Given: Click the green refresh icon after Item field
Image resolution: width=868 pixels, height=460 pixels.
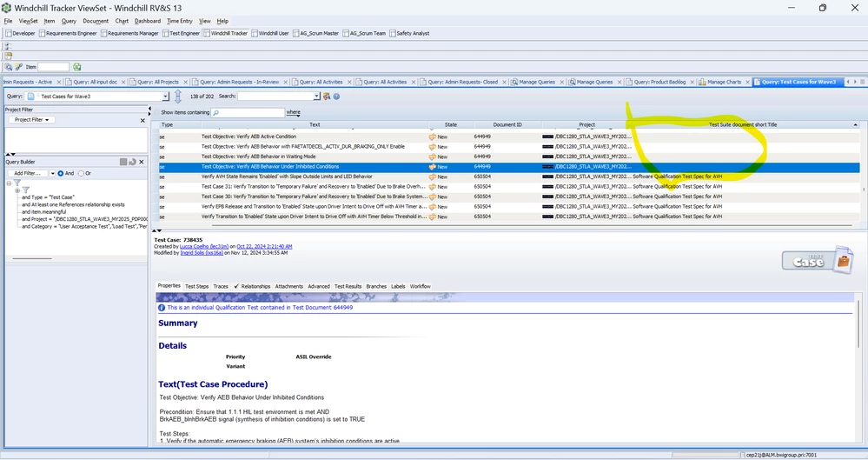Looking at the screenshot, I should (x=77, y=66).
